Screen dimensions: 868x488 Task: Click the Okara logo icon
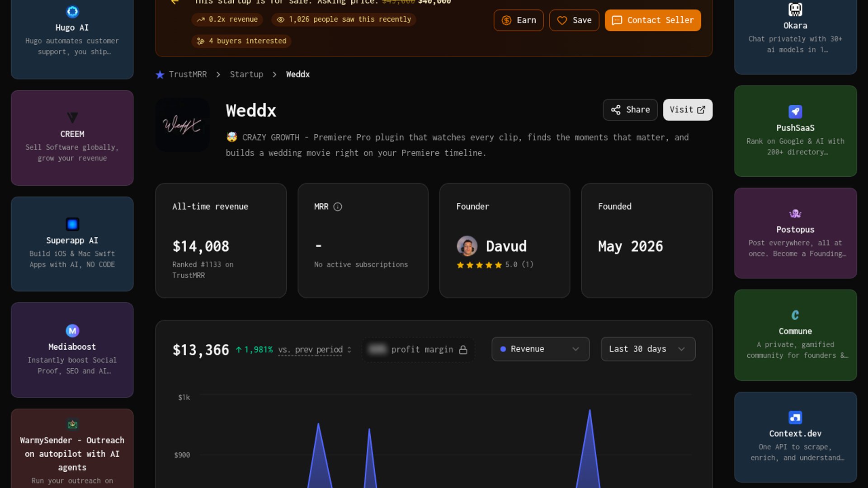tap(795, 9)
